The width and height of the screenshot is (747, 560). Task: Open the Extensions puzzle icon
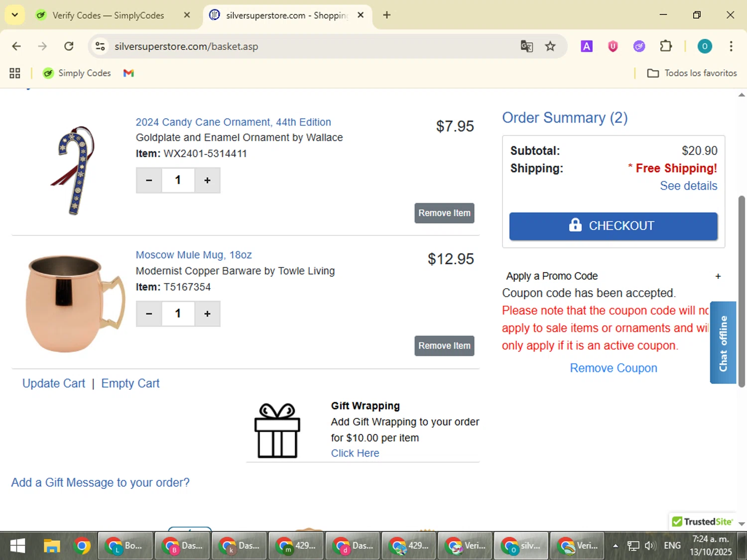(x=666, y=46)
